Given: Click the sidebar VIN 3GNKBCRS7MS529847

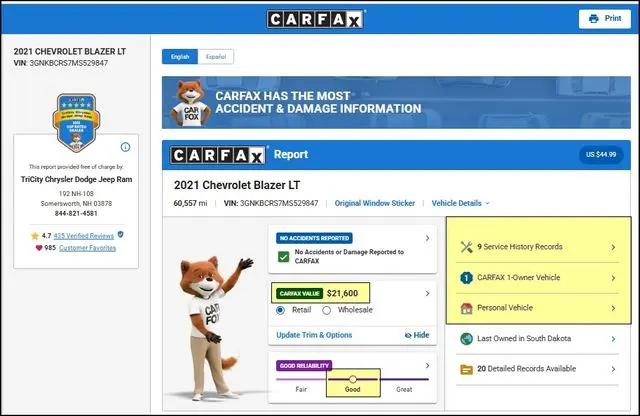Looking at the screenshot, I should (x=69, y=63).
